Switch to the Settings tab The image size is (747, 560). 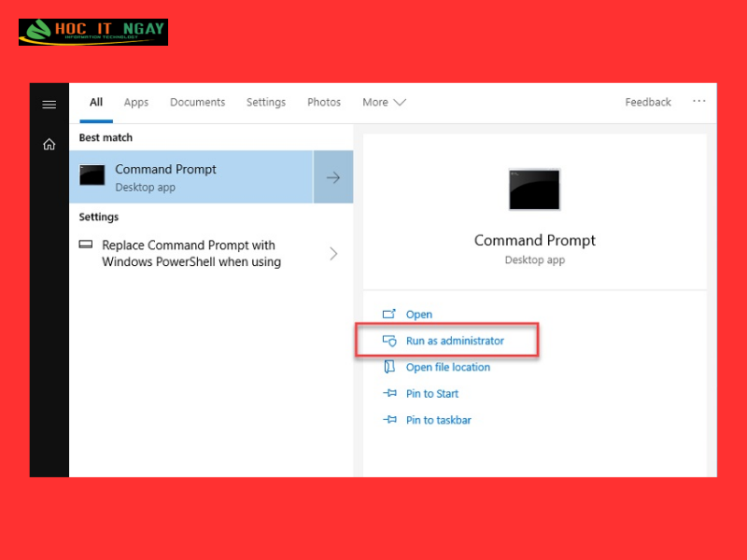pos(266,103)
